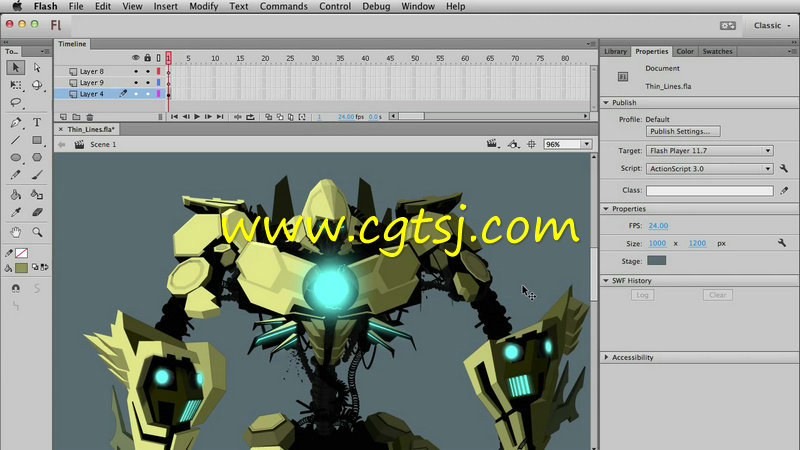Viewport: 800px width, 450px height.
Task: Open ActionScript settings wrench icon
Action: pos(784,168)
